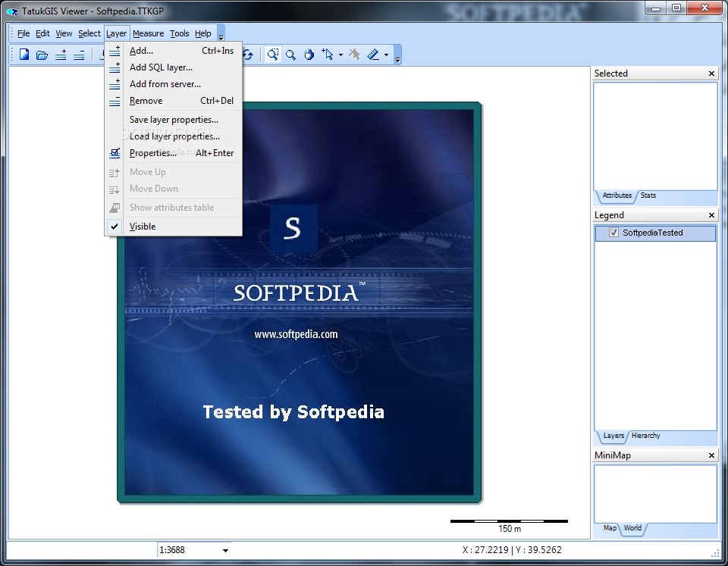Switch to the Stats tab
Viewport: 728px width, 566px height.
click(648, 195)
